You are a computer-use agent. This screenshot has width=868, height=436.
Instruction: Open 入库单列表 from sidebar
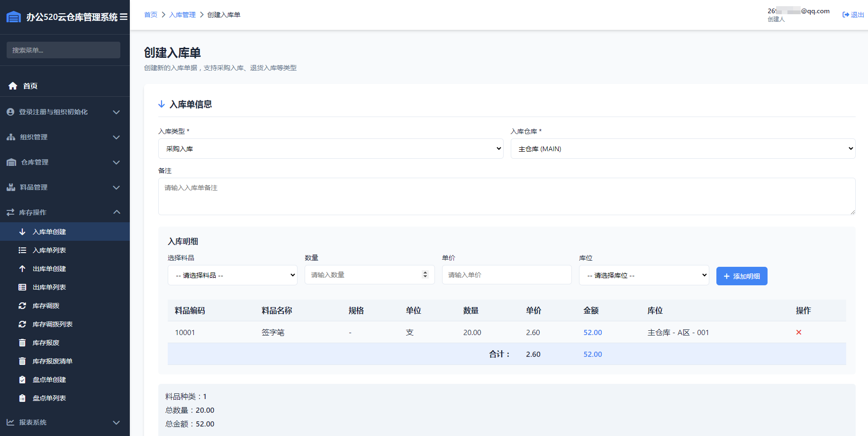49,250
